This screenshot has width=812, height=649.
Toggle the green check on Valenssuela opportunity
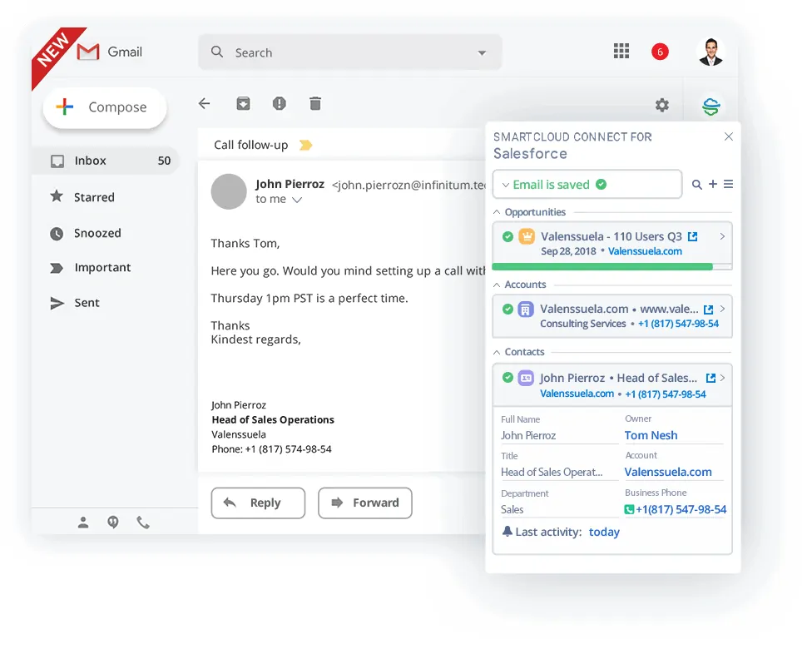coord(507,236)
